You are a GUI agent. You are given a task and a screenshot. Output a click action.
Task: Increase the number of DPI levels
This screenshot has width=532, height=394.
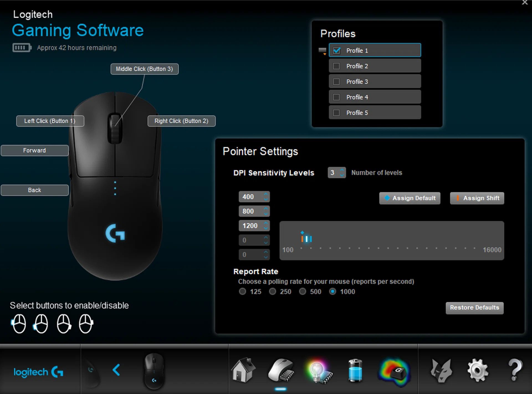[x=342, y=170]
